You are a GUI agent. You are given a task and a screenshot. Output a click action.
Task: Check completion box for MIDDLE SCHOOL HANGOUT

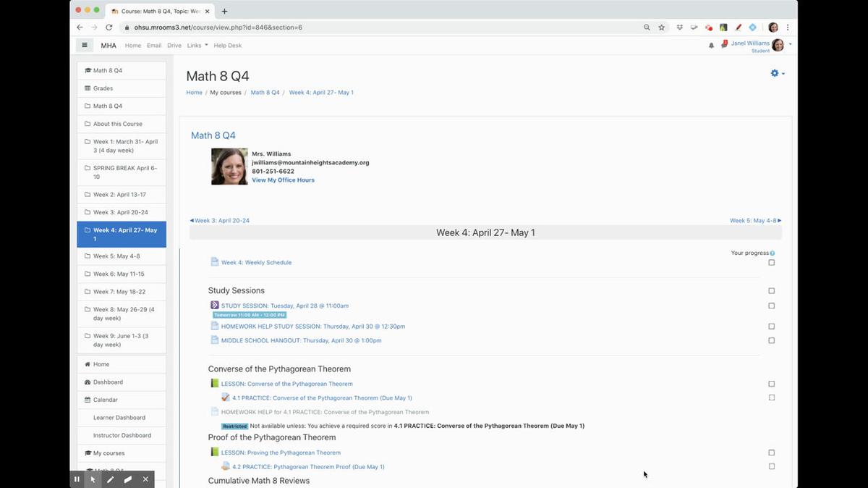click(x=772, y=340)
